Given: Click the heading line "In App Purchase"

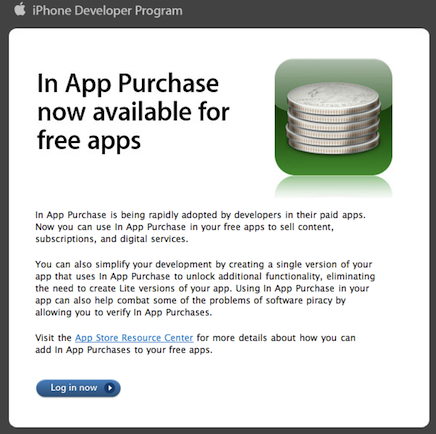Looking at the screenshot, I should point(128,83).
